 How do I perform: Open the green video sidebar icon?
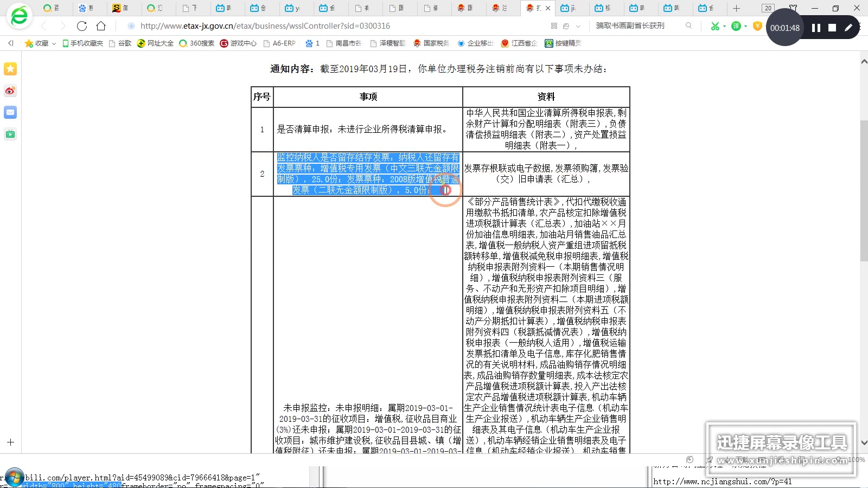10,134
